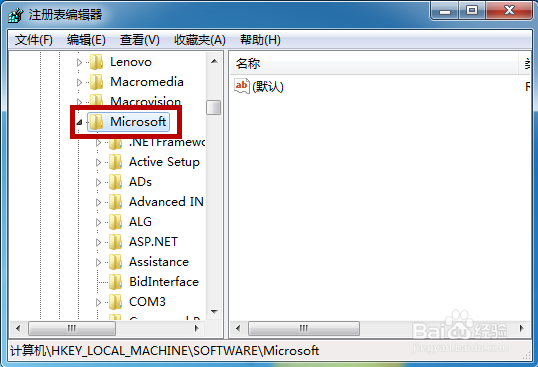This screenshot has height=367, width=538.
Task: Select the Active Setup key name
Action: [164, 162]
